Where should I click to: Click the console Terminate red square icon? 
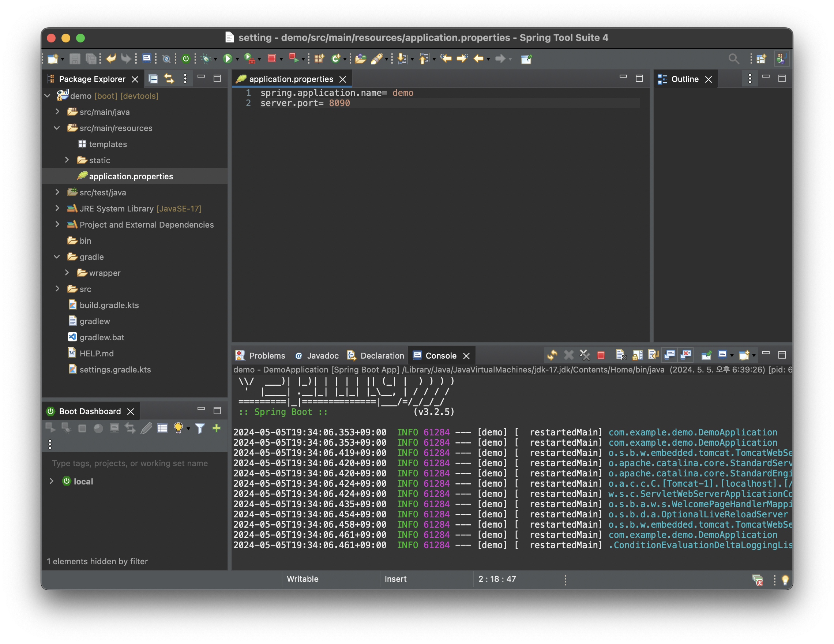(x=601, y=356)
